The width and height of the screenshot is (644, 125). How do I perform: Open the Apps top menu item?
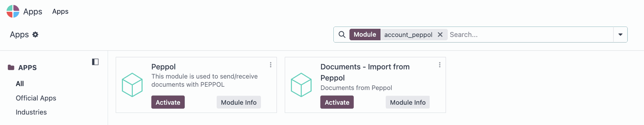pos(60,11)
